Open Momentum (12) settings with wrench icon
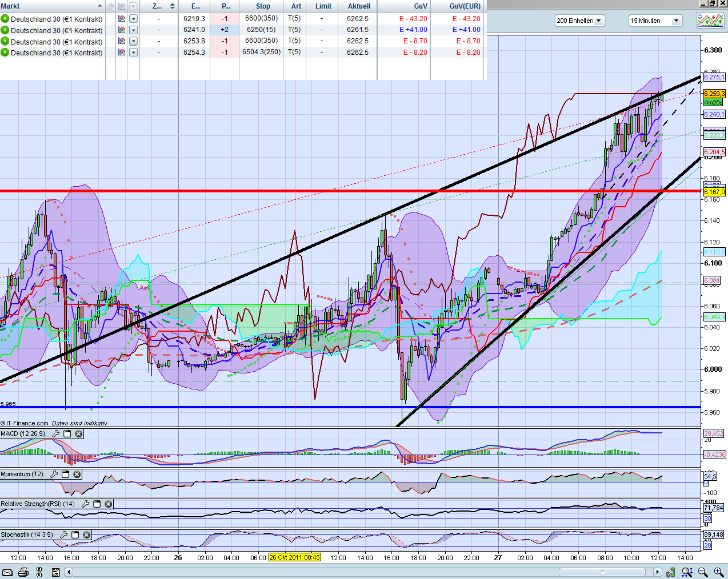Viewport: 728px width, 579px height. click(55, 474)
